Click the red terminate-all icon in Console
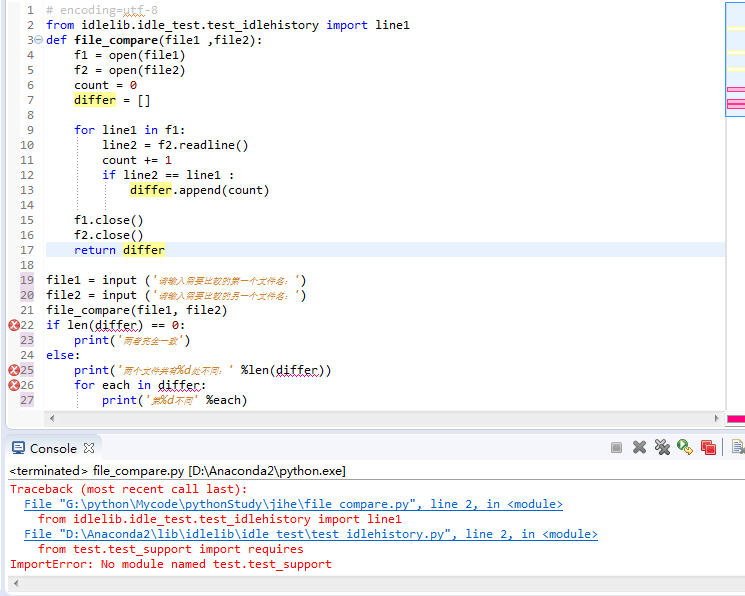 coord(708,447)
